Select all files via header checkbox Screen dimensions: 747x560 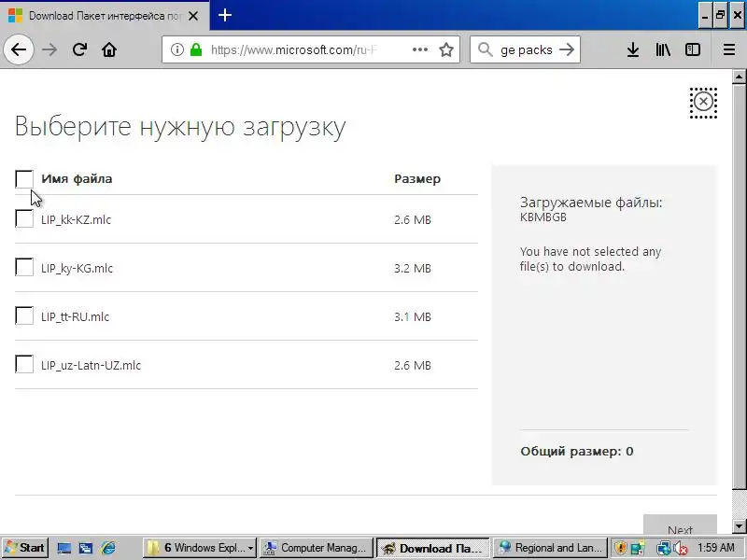click(24, 178)
